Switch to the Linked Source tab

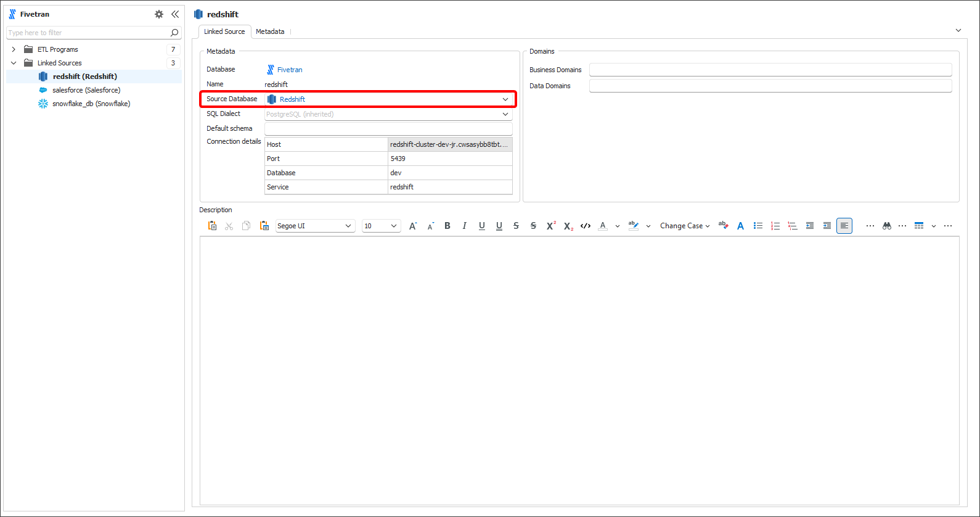tap(224, 31)
